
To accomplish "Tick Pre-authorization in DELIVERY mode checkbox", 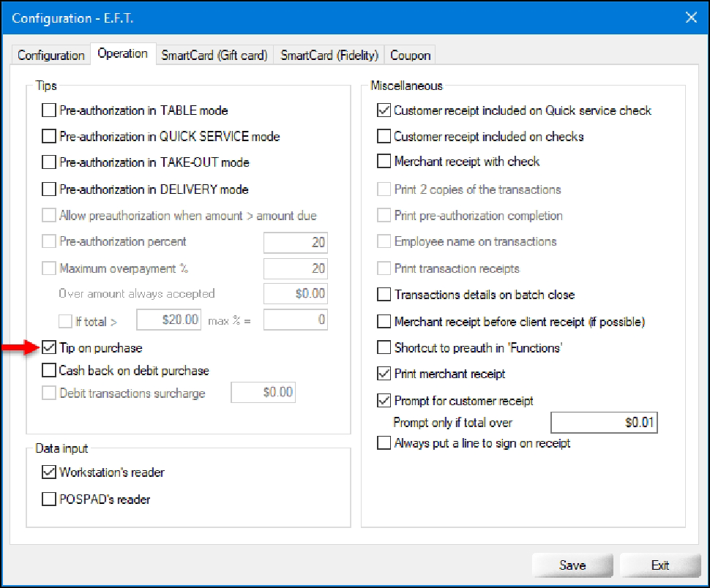I will 49,189.
